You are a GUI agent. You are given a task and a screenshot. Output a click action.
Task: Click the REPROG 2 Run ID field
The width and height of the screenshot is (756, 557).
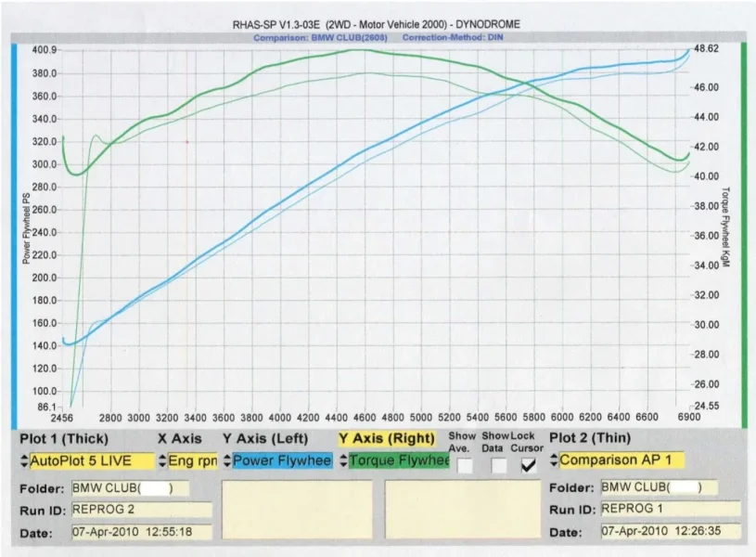click(x=142, y=510)
